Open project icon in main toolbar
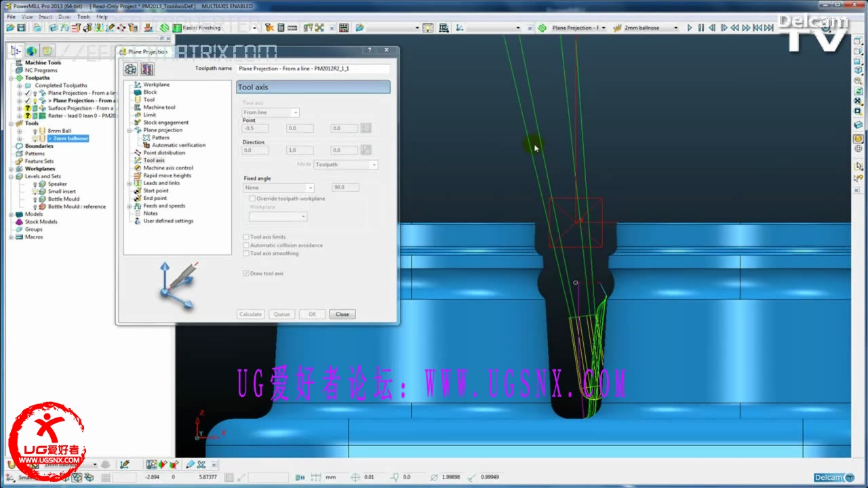 coord(10,28)
